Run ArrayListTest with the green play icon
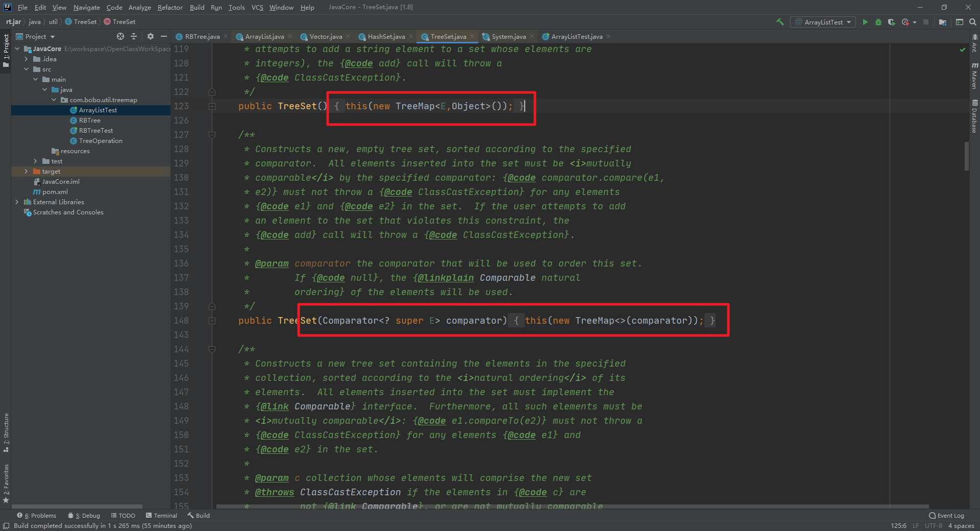Screen dimensions: 980x531 tap(865, 22)
